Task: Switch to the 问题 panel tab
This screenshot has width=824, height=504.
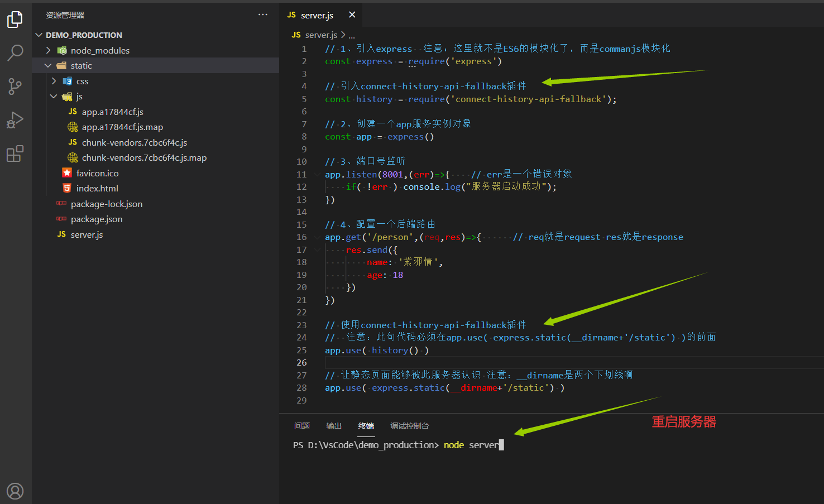Action: click(x=302, y=426)
